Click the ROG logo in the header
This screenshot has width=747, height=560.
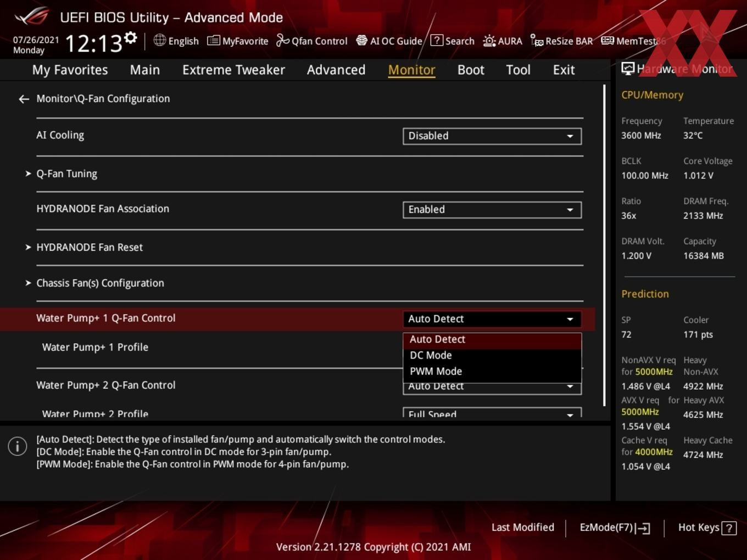click(x=32, y=16)
